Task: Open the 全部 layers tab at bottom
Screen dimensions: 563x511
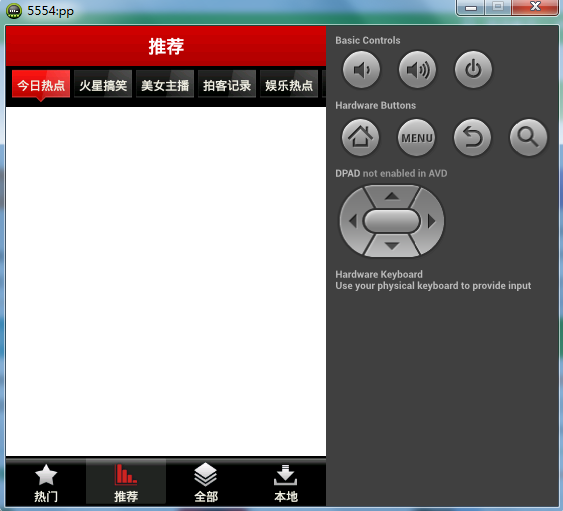Action: pos(206,482)
